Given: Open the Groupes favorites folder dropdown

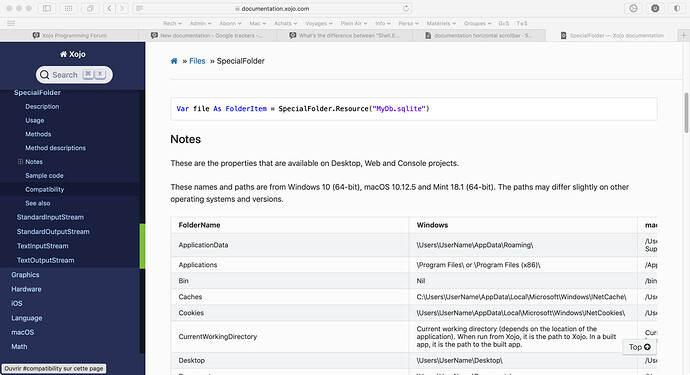Looking at the screenshot, I should [x=477, y=23].
